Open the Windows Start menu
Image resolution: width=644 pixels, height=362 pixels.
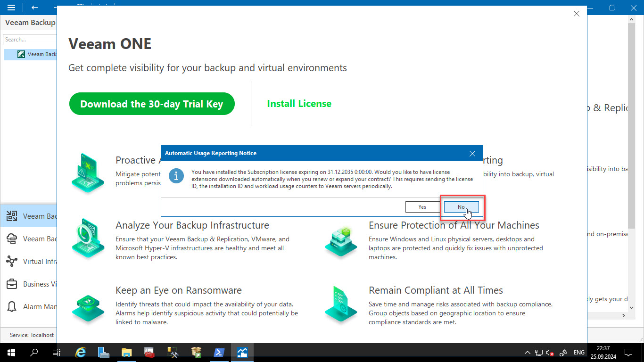pyautogui.click(x=10, y=352)
